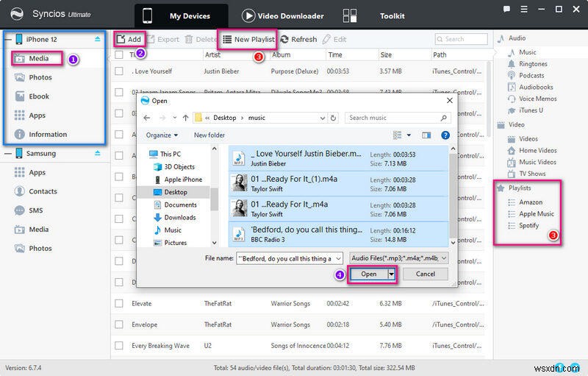Select Voice Memos category
This screenshot has width=588, height=376.
(537, 99)
